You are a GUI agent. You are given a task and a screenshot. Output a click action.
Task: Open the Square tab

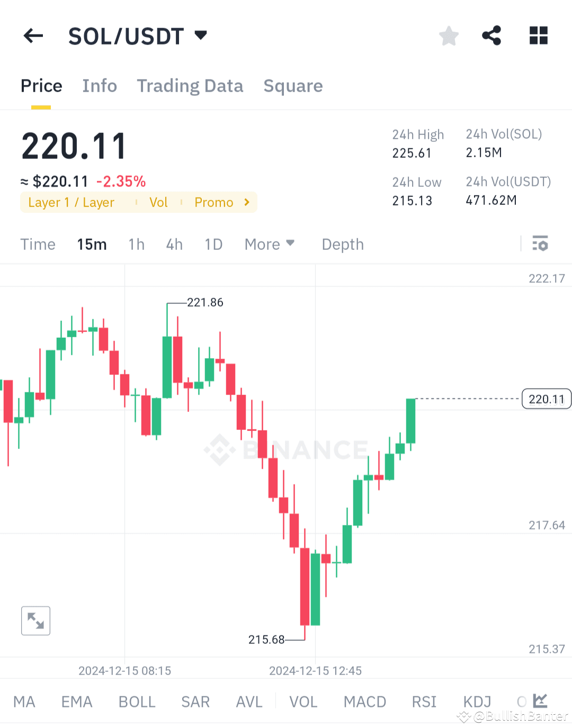[x=293, y=86]
